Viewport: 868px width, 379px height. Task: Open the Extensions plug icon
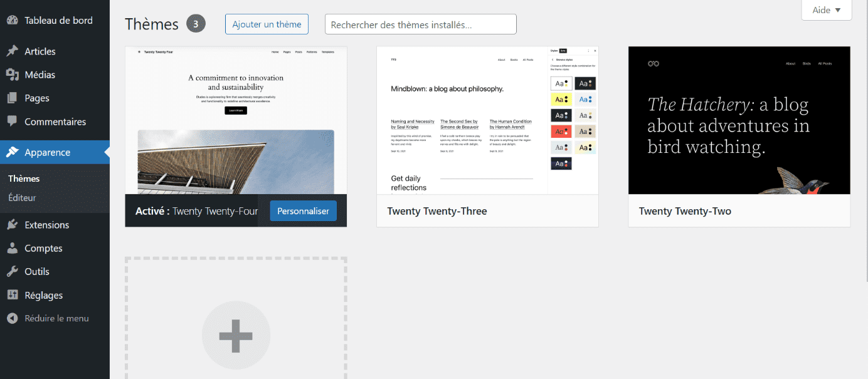(12, 225)
